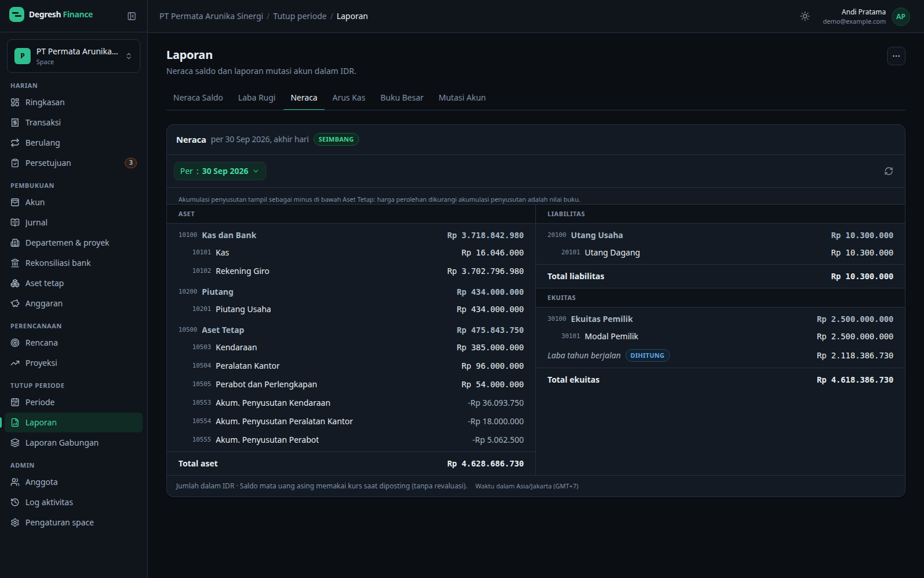
Task: Go to Transaksi page
Action: tap(73, 123)
